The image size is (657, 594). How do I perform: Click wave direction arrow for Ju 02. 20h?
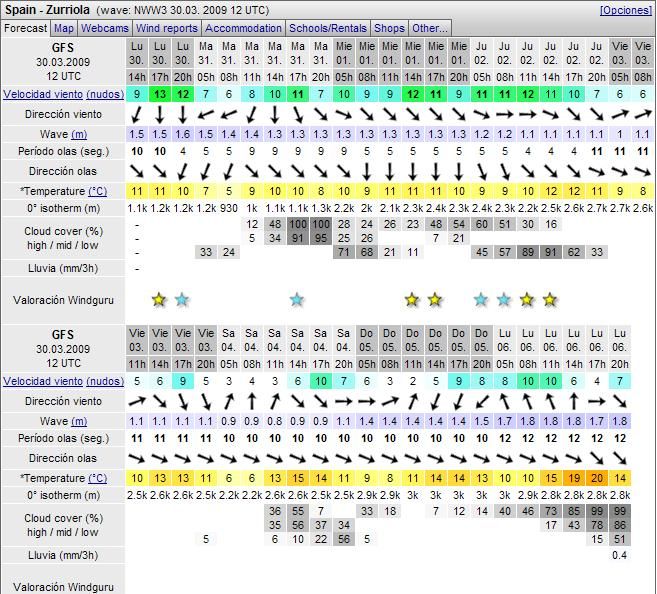(597, 171)
